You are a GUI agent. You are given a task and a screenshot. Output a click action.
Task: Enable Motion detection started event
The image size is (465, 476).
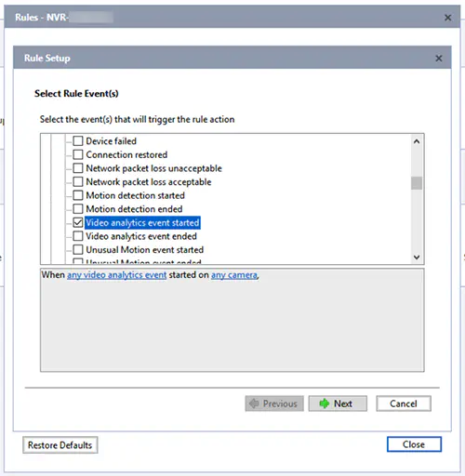(x=78, y=195)
